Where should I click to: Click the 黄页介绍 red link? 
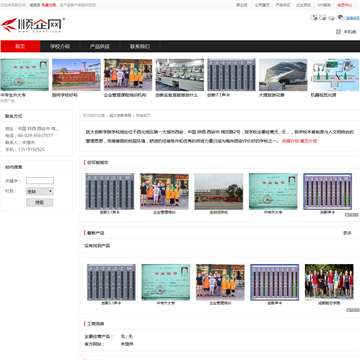click(x=309, y=141)
